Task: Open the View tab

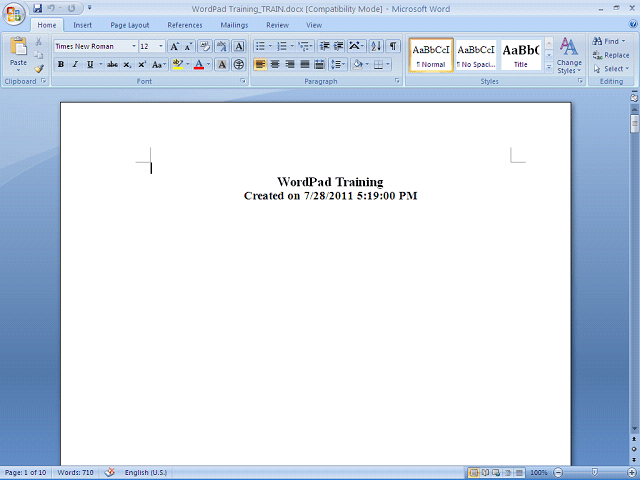Action: pos(314,25)
